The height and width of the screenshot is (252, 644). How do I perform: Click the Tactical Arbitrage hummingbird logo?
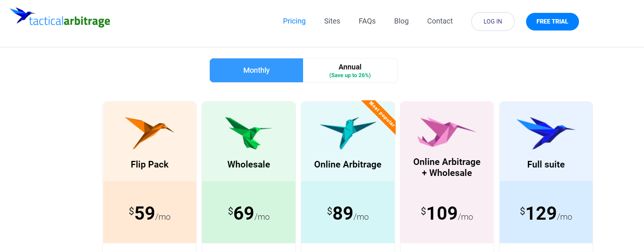[60, 17]
